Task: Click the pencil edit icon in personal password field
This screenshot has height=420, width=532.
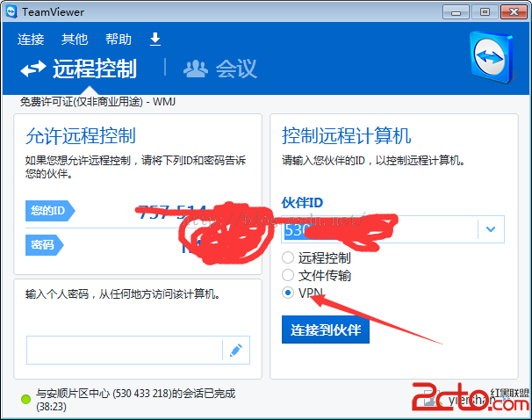Action: (236, 350)
